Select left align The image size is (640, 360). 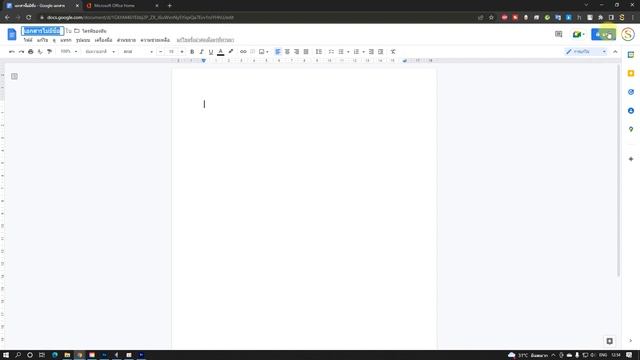pos(278,52)
